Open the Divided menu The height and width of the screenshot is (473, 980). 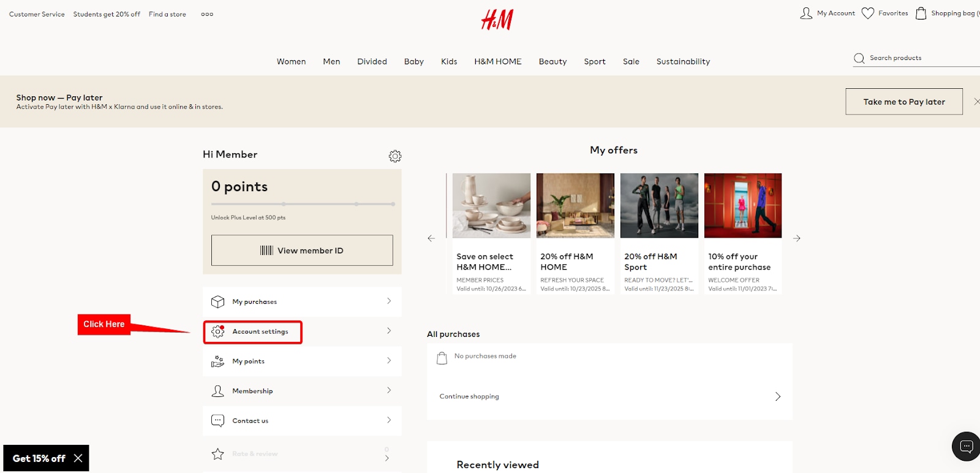pyautogui.click(x=372, y=61)
